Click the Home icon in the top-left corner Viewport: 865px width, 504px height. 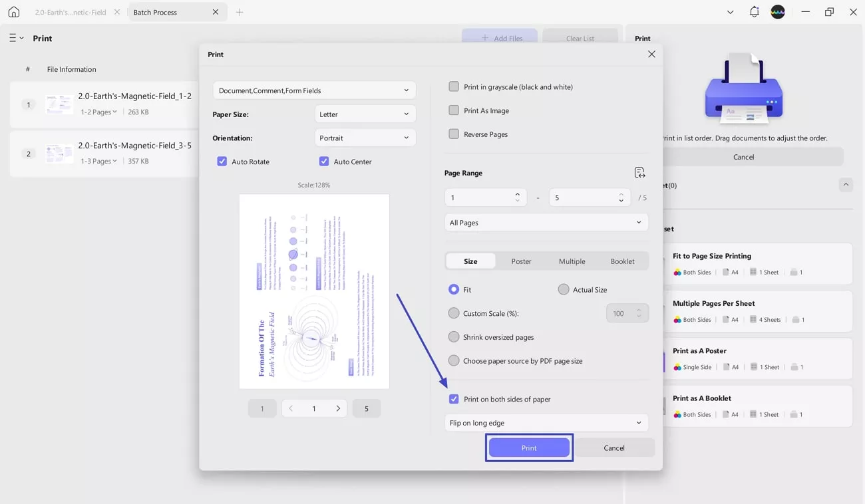point(14,11)
